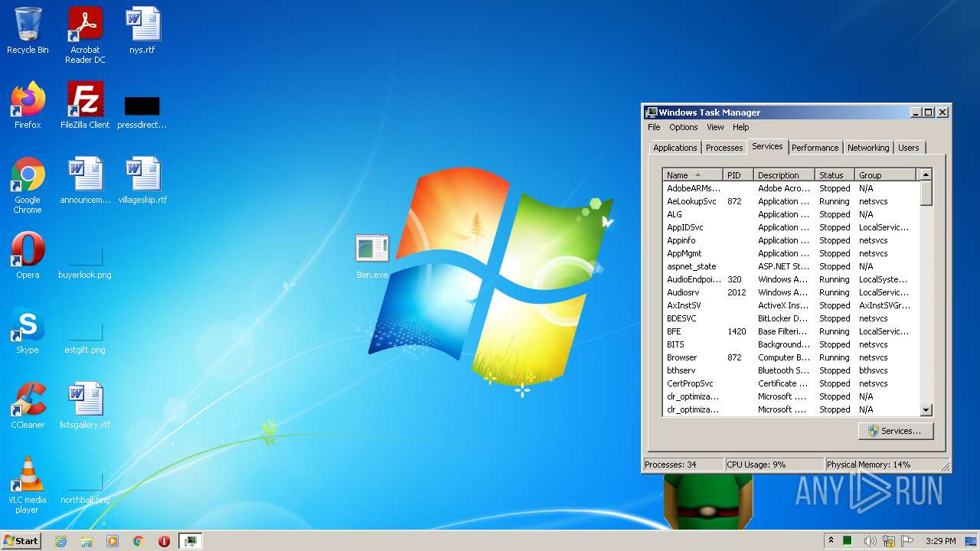Select the BDESVC service row
The image size is (980, 551).
click(x=791, y=318)
